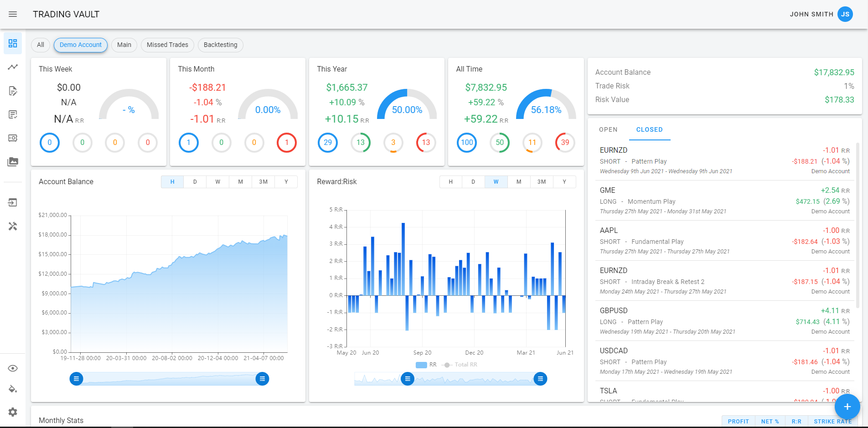Click the paint bucket theme icon
This screenshot has height=428, width=868.
pos(13,389)
